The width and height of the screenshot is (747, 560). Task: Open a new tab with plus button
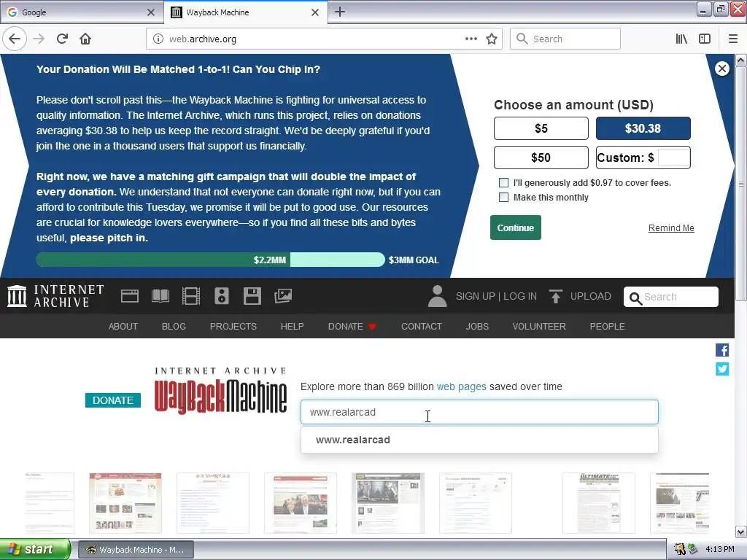(340, 12)
